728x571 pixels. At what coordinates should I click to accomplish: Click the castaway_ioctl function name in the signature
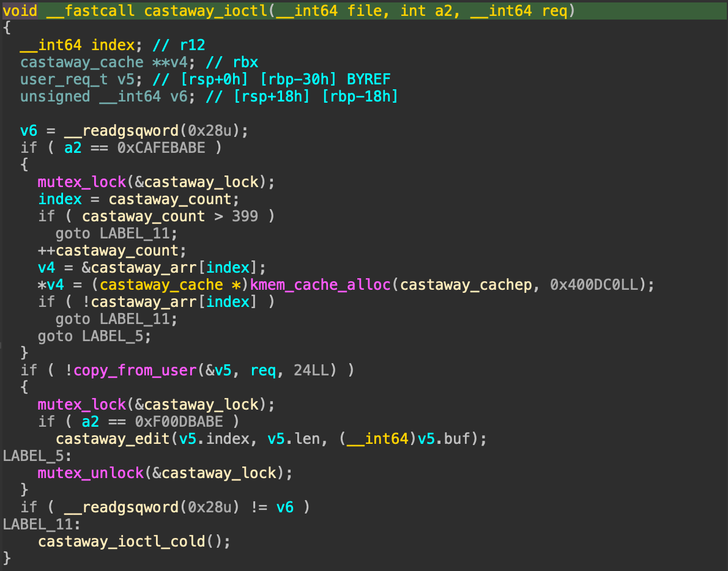[x=206, y=10]
